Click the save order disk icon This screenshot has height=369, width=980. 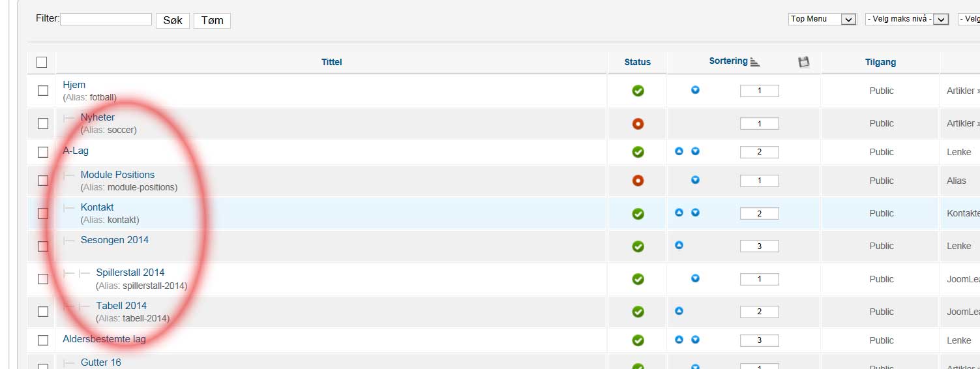coord(803,62)
